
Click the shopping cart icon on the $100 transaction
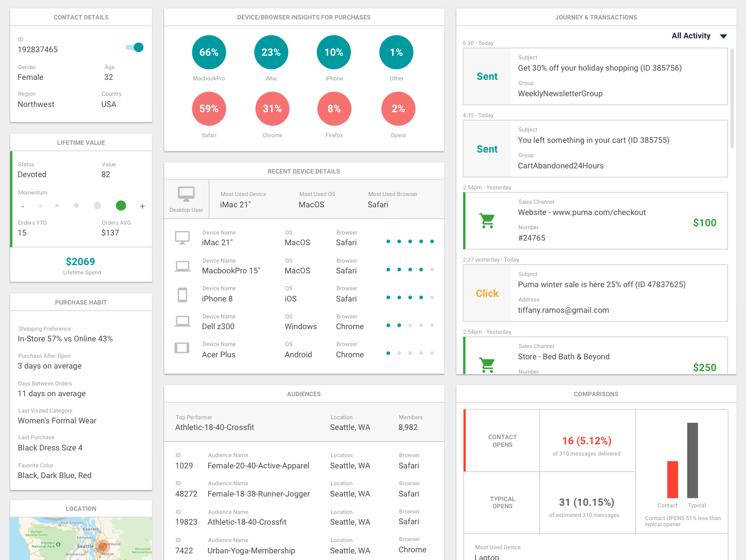click(487, 221)
